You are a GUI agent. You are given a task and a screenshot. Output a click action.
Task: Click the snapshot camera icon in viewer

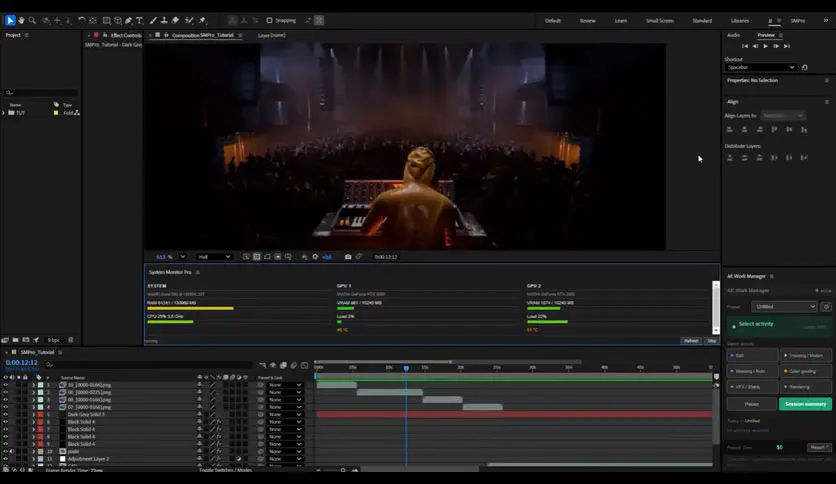click(348, 257)
